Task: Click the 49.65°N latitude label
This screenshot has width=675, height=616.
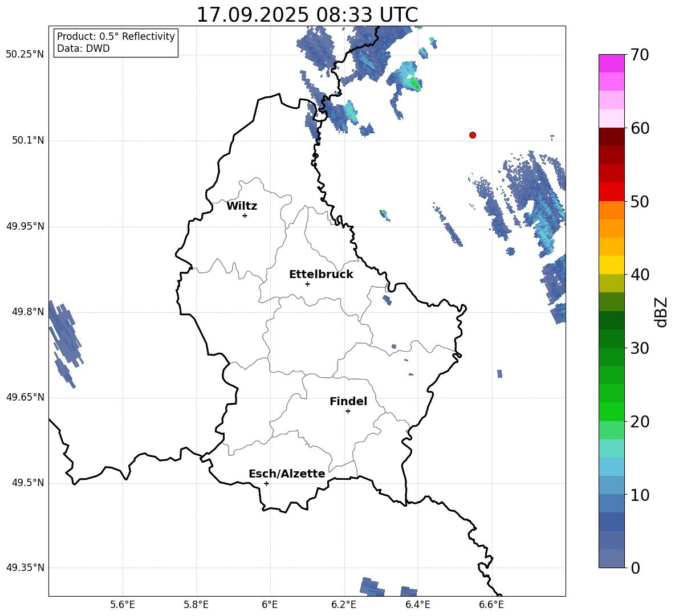Action: coord(25,397)
